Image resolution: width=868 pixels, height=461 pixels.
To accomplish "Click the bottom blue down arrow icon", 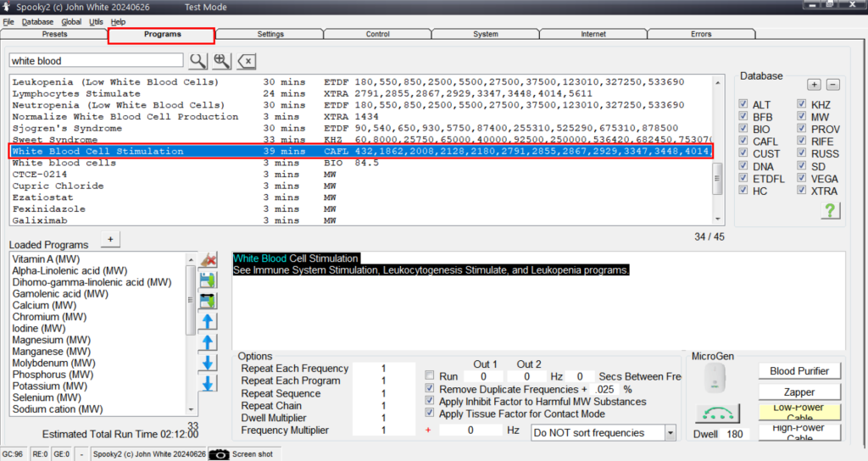I will [208, 383].
